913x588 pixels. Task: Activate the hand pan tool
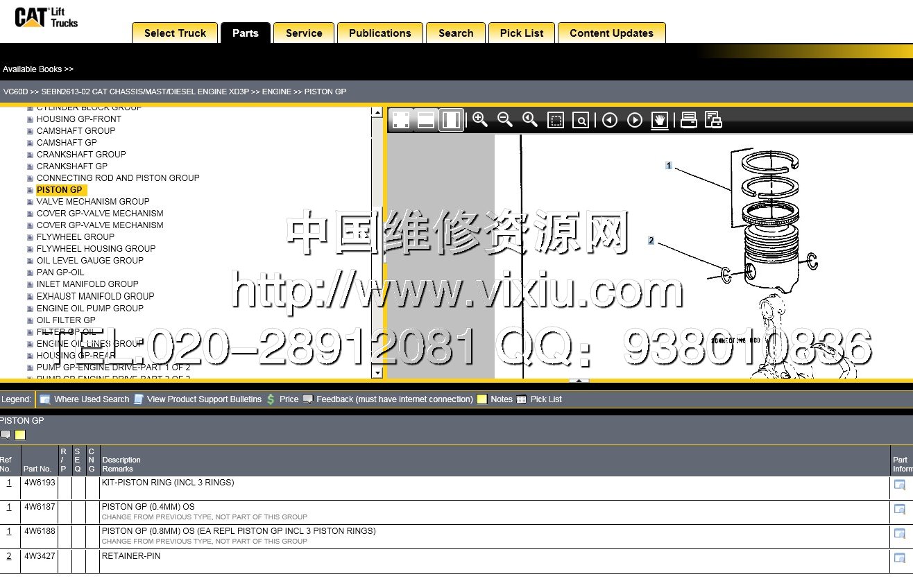[660, 120]
